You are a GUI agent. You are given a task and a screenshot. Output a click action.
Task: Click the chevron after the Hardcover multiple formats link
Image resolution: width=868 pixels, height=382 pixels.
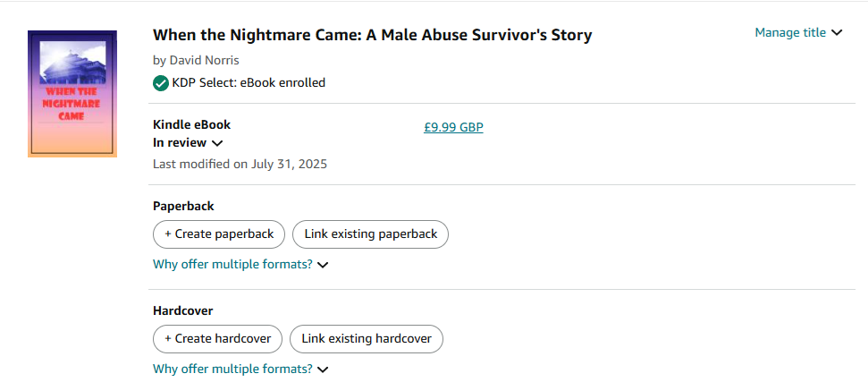[323, 369]
